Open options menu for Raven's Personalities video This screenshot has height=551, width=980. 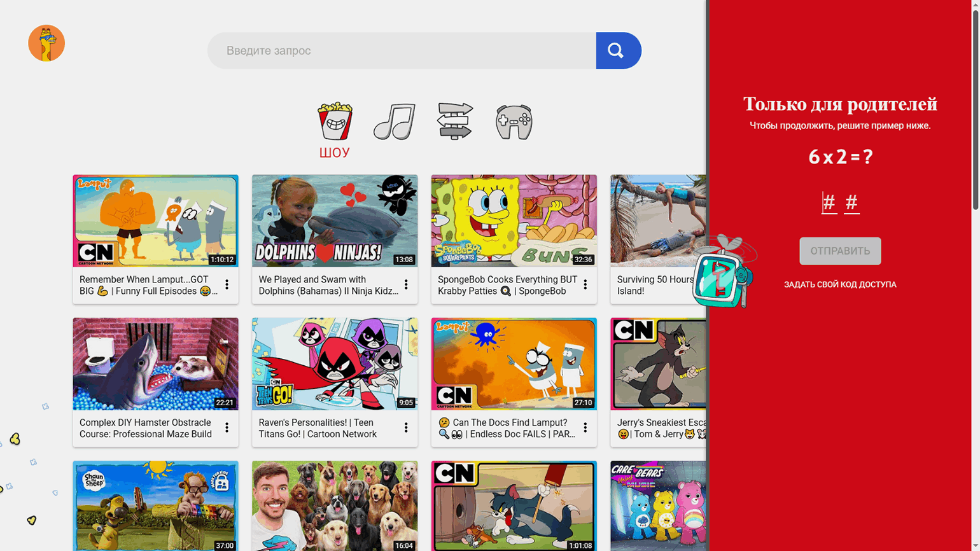(406, 428)
